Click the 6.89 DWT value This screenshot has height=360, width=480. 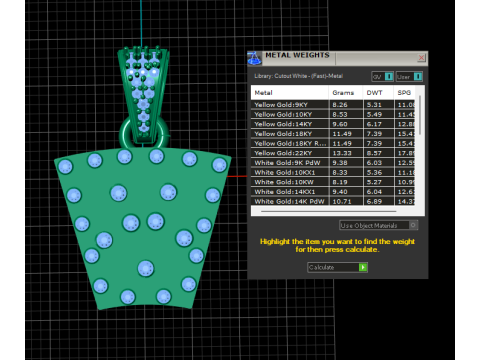point(374,201)
